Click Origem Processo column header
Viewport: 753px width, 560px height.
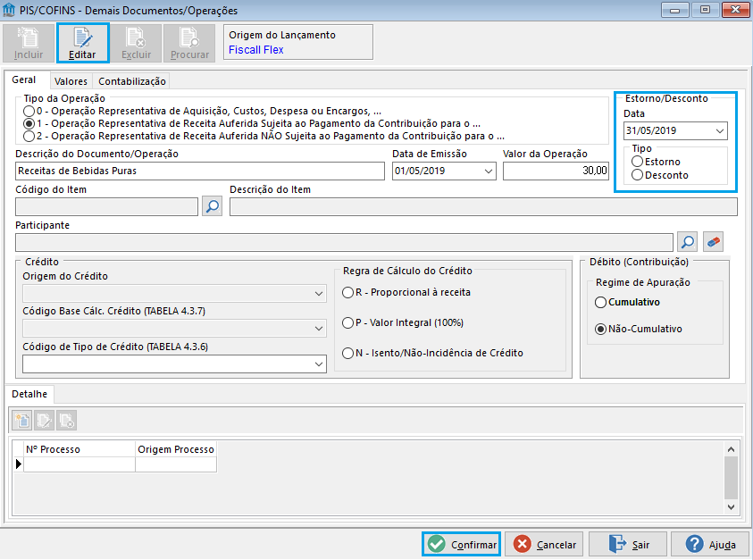pos(176,449)
